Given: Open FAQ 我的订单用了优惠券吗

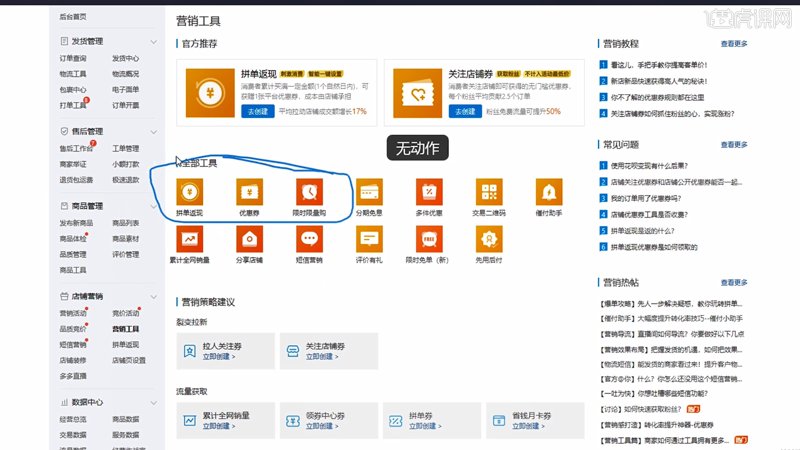Looking at the screenshot, I should 645,198.
